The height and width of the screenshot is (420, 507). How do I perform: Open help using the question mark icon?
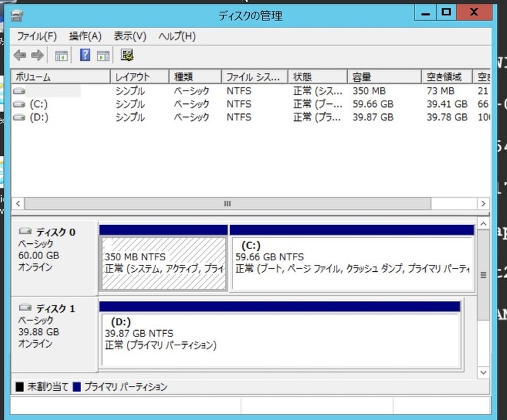[84, 55]
